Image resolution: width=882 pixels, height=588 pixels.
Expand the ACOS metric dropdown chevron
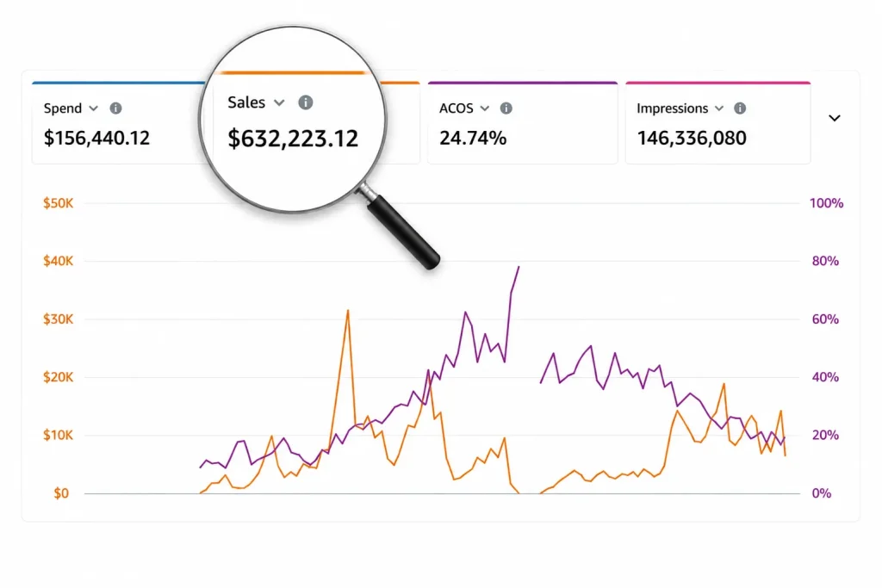[x=485, y=108]
